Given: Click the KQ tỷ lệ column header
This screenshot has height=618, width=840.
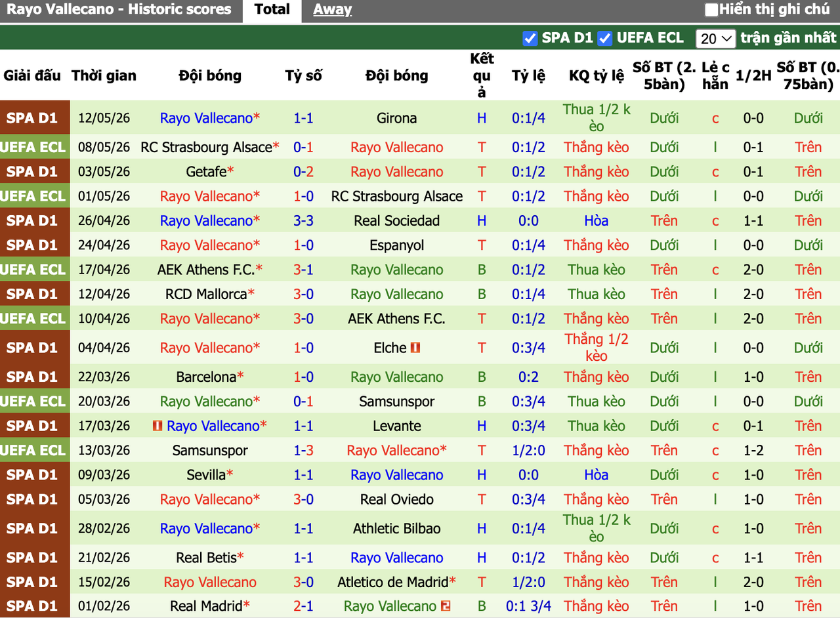Looking at the screenshot, I should (597, 75).
